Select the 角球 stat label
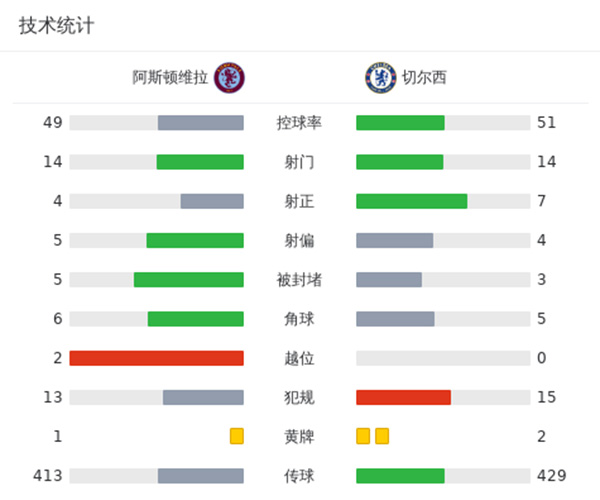The height and width of the screenshot is (500, 600). [x=299, y=319]
